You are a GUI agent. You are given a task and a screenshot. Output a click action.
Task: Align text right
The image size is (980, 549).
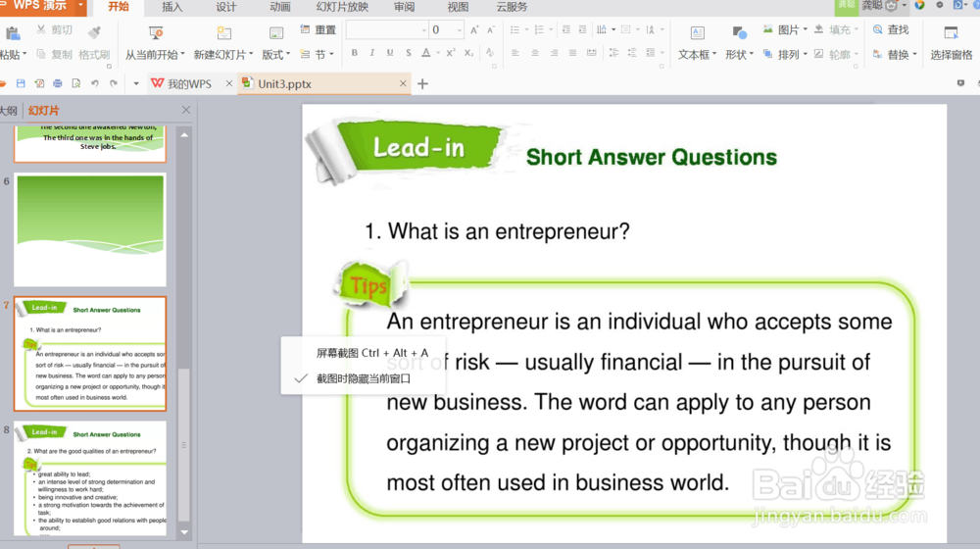tap(554, 53)
